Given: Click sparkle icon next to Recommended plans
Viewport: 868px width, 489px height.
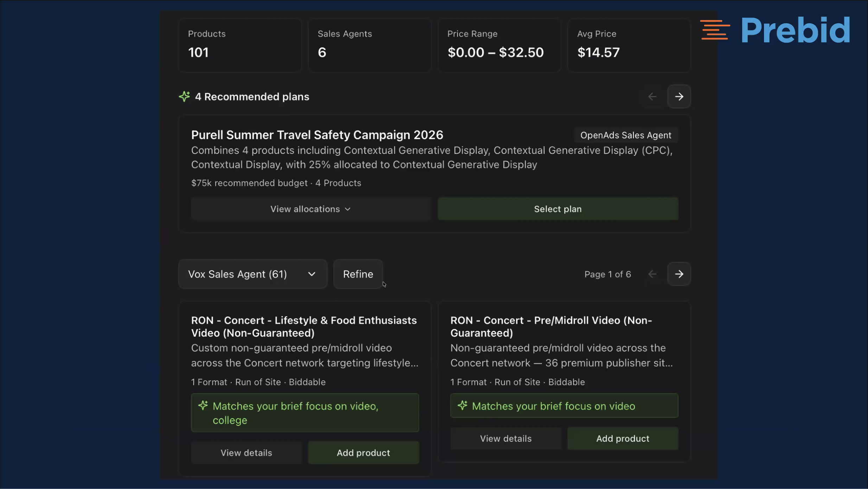Looking at the screenshot, I should 184,96.
